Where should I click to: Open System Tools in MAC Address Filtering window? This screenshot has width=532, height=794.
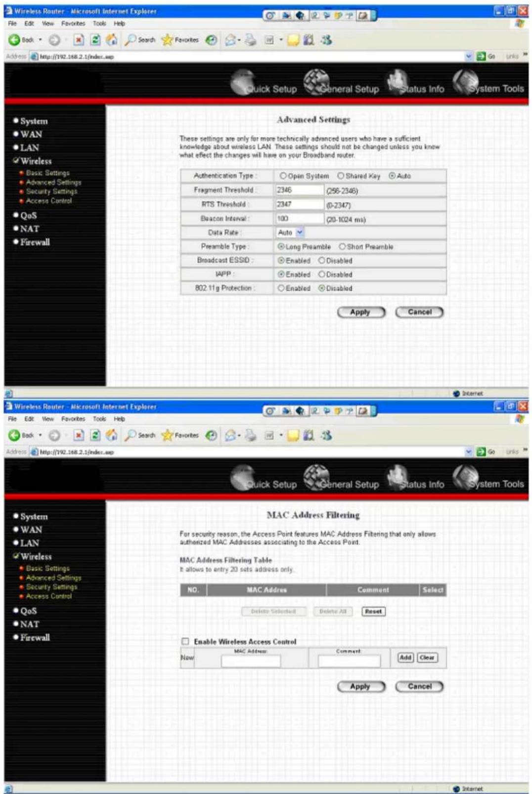point(488,479)
